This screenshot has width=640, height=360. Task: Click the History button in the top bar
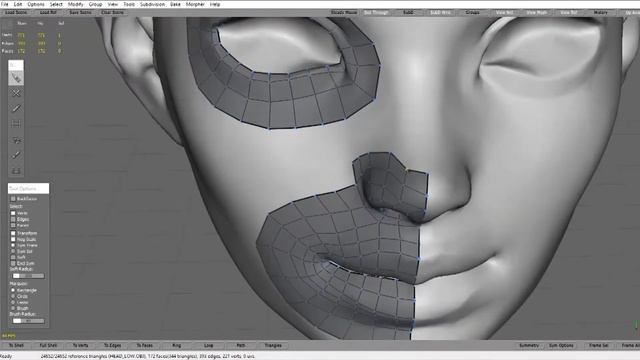(601, 13)
